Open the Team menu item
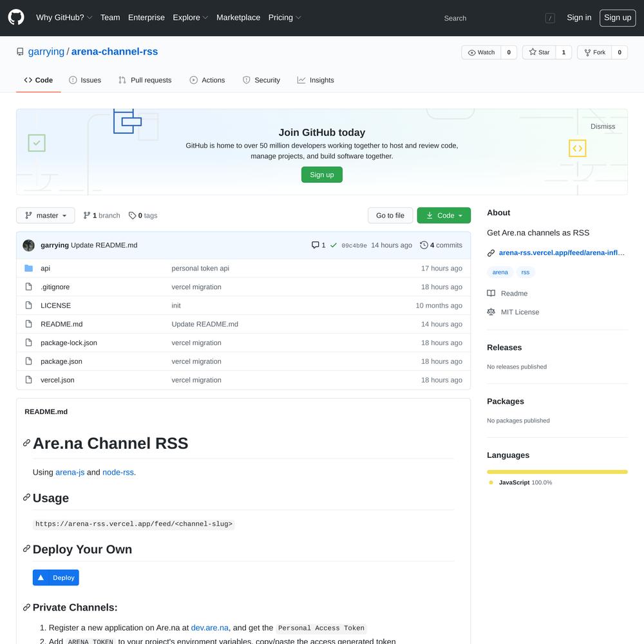This screenshot has height=644, width=644. 110,17
